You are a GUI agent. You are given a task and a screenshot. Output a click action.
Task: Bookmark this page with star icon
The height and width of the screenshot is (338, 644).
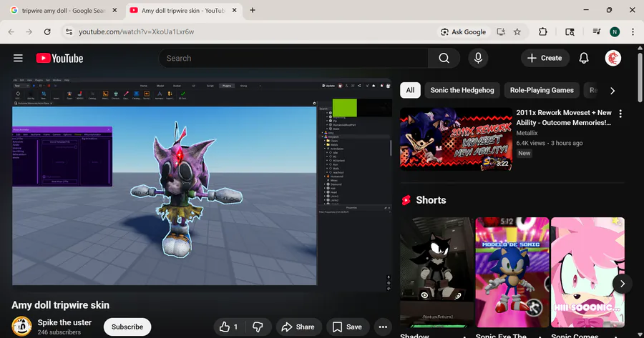click(517, 31)
